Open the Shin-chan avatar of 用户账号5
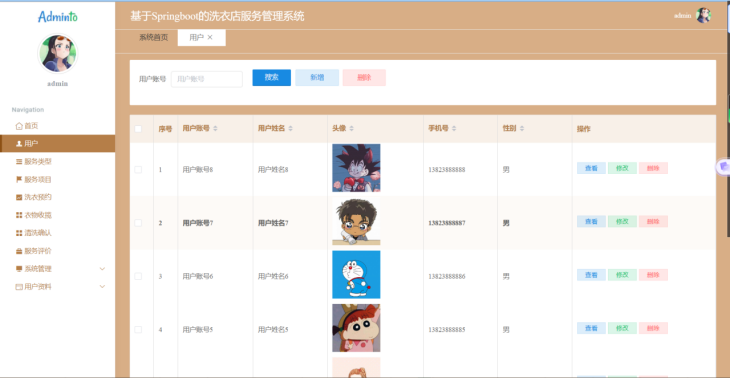The image size is (731, 379). 356,328
